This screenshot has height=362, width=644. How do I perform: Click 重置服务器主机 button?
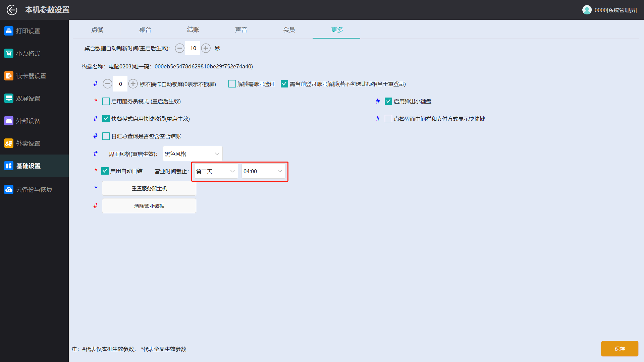149,188
